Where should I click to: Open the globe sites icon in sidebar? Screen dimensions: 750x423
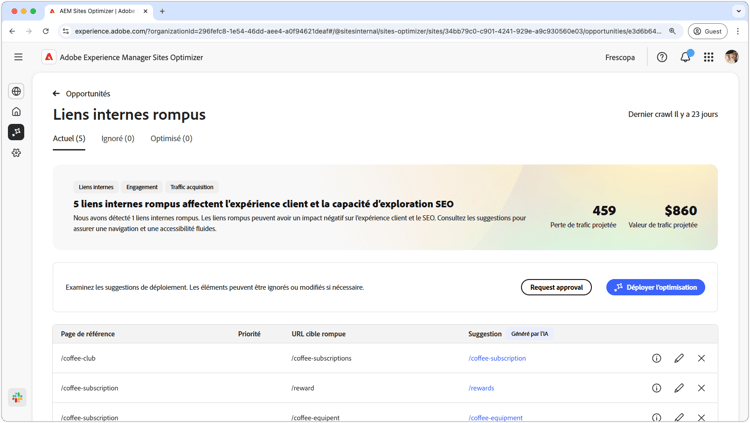[16, 91]
